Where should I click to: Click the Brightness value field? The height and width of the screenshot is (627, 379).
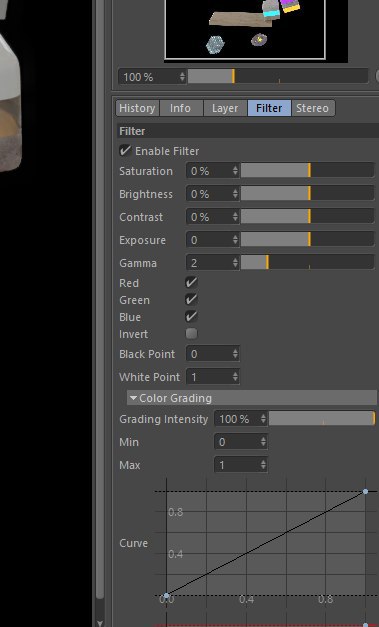pyautogui.click(x=213, y=194)
